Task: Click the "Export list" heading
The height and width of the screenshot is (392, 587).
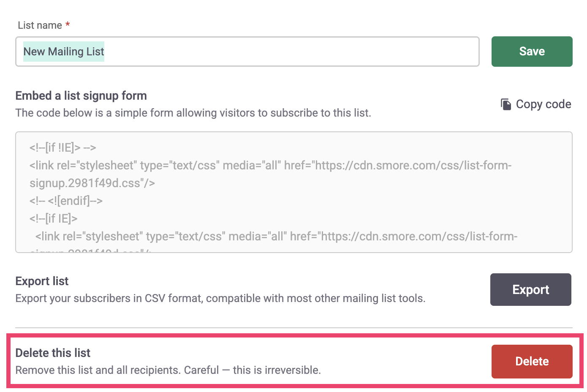Action: (42, 281)
